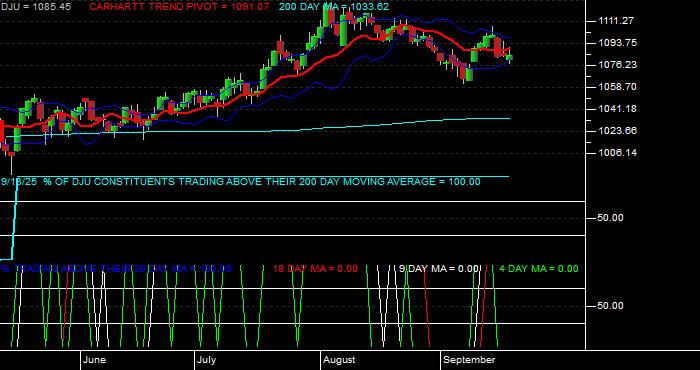Select the July timeline label
Image resolution: width=700 pixels, height=370 pixels.
pyautogui.click(x=207, y=360)
